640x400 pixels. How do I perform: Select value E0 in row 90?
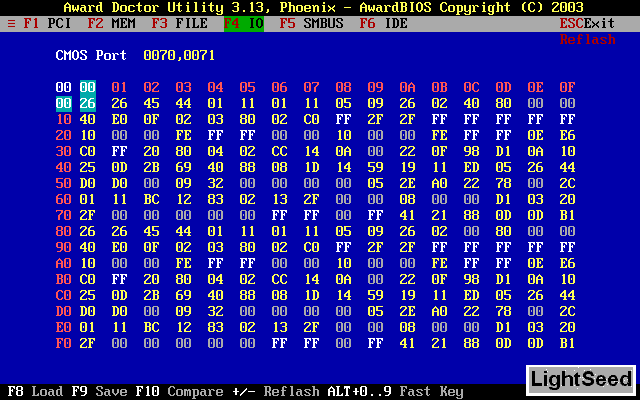pos(120,247)
